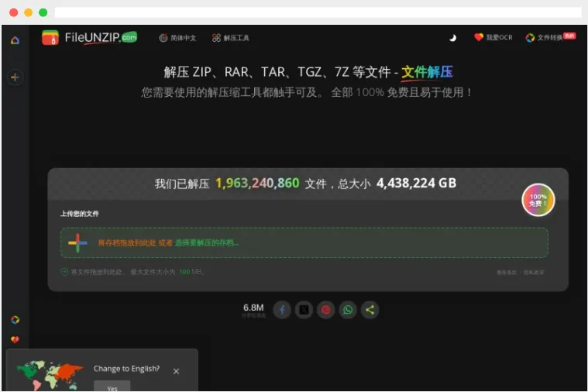
Task: Click the 100% 免费 badge
Action: (538, 200)
